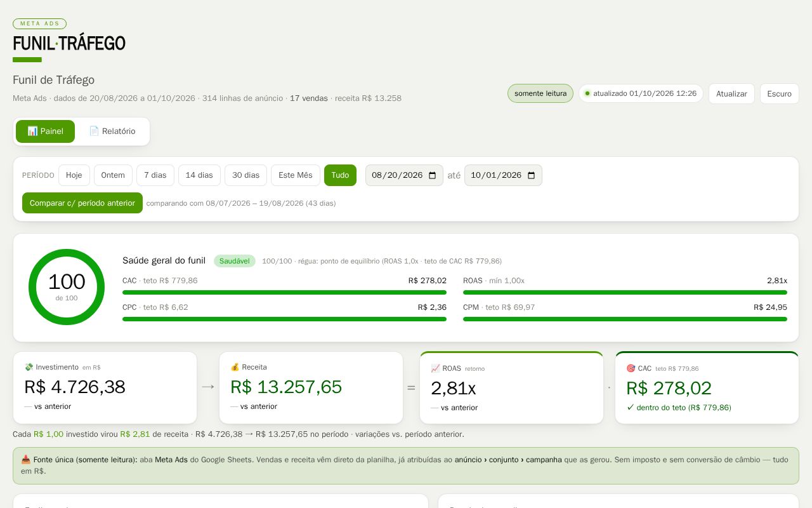Image resolution: width=812 pixels, height=508 pixels.
Task: Select the Hoje period filter
Action: pos(74,175)
